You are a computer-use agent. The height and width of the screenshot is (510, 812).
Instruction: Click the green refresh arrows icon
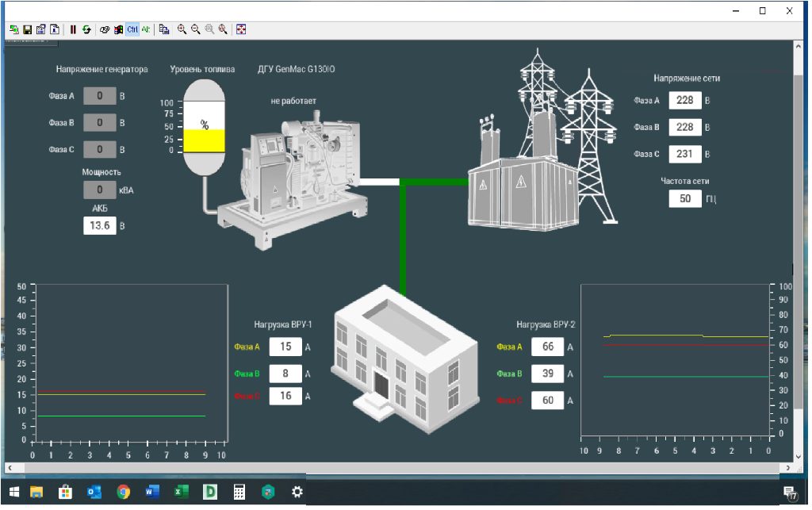pos(86,29)
